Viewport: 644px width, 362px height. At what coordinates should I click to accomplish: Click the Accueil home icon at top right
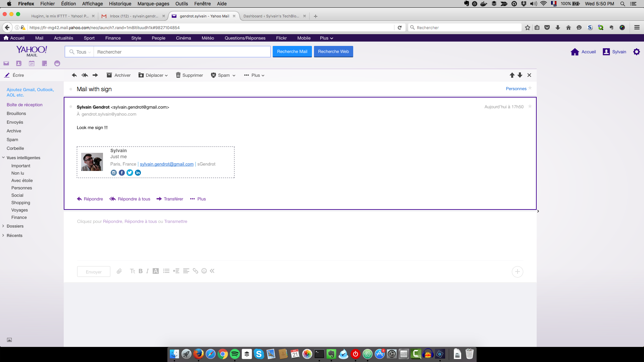pyautogui.click(x=575, y=52)
